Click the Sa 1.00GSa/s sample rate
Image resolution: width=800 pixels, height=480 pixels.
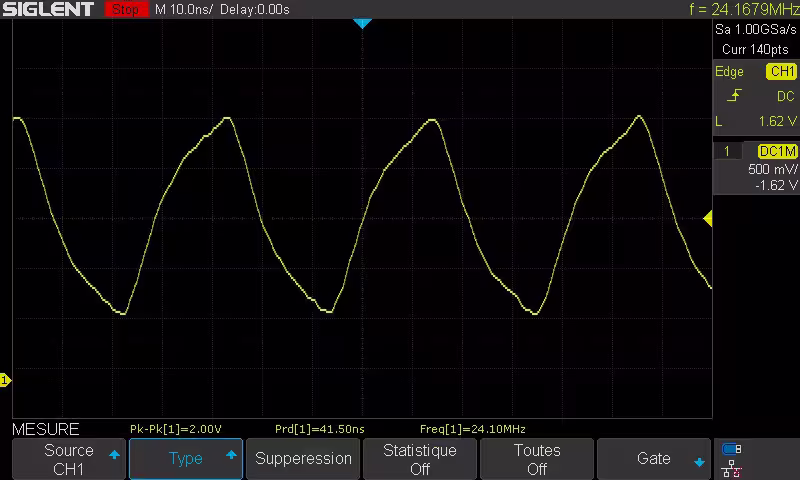pyautogui.click(x=755, y=30)
